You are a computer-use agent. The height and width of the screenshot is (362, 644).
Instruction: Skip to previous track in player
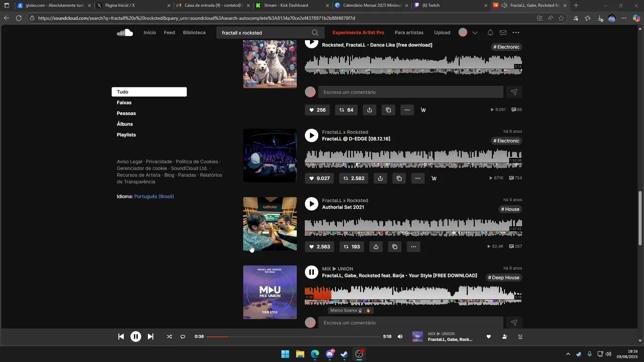121,337
